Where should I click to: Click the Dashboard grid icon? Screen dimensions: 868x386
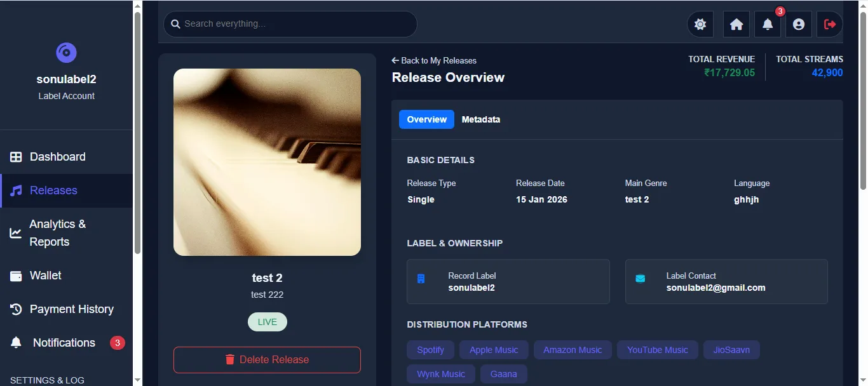pyautogui.click(x=16, y=157)
